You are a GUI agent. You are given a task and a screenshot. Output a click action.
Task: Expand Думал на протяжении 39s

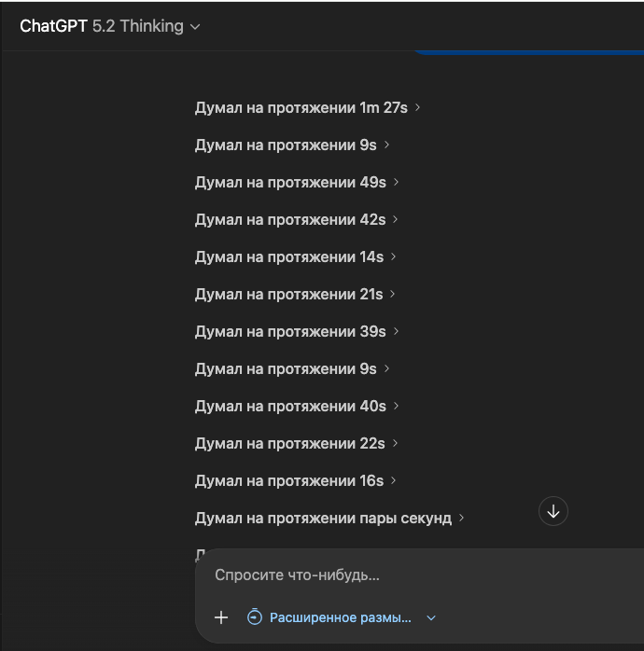point(289,331)
